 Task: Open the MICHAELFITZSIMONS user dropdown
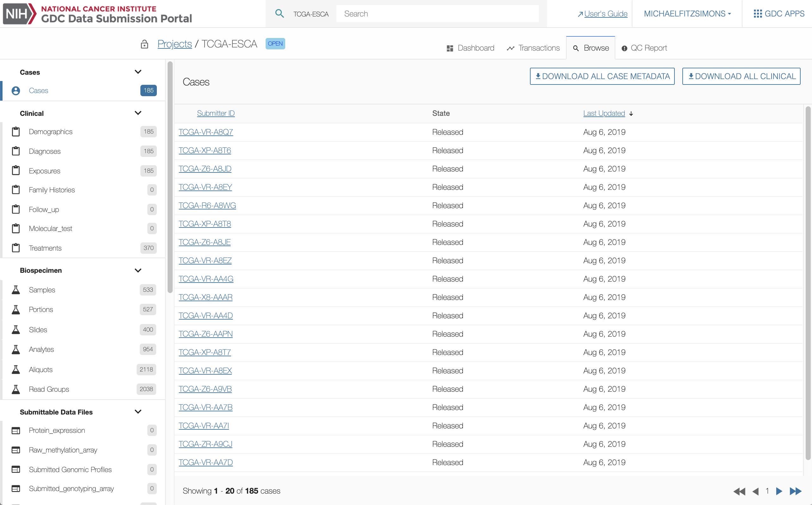tap(687, 14)
